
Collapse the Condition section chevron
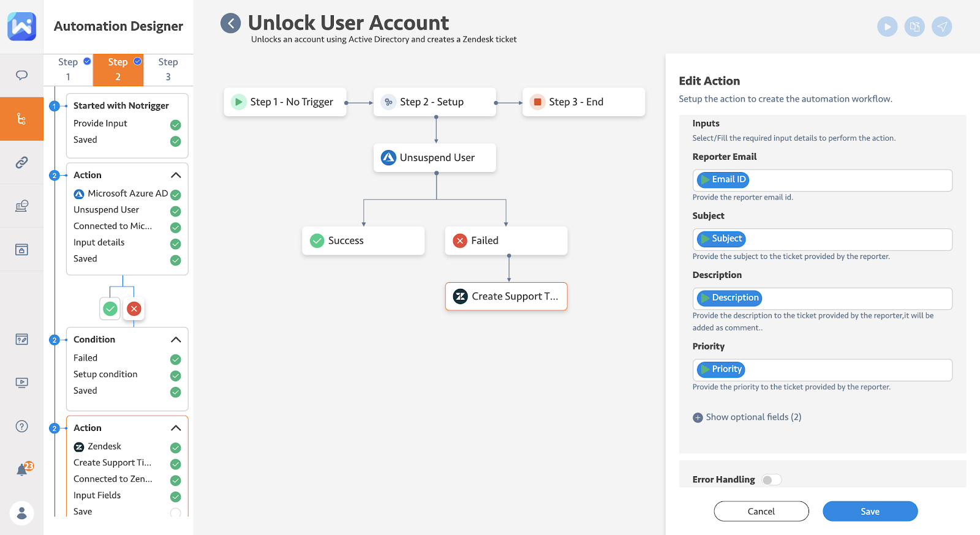[176, 340]
